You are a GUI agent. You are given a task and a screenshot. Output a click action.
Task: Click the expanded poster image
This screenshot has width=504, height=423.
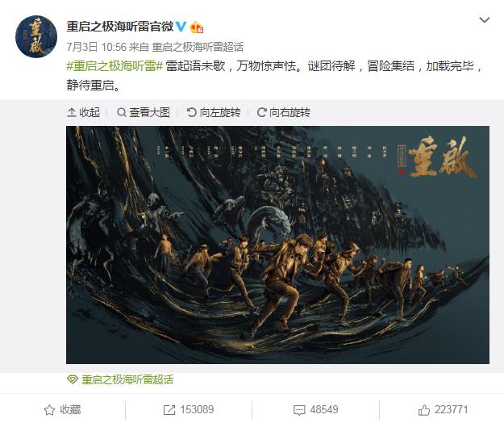tap(277, 245)
